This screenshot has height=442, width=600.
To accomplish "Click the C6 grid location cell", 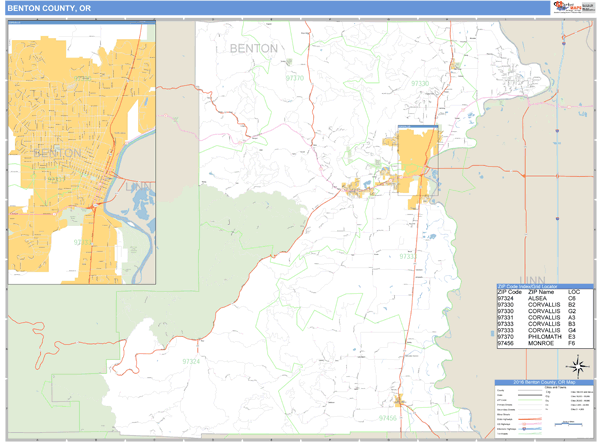I will click(571, 298).
